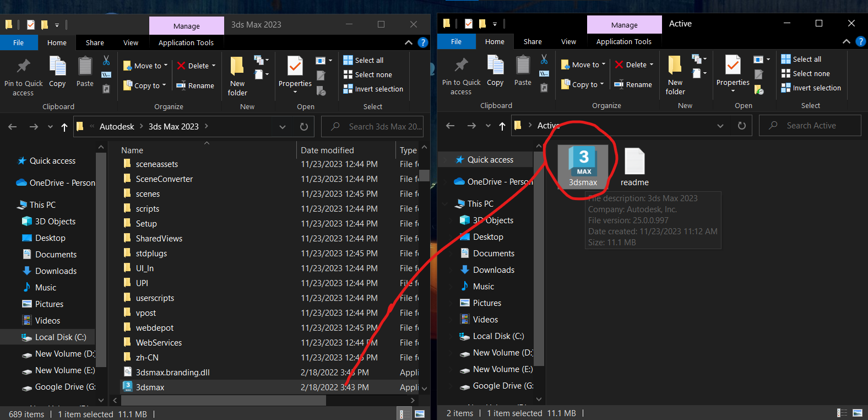Click New folder icon in right window
868x420 pixels.
pyautogui.click(x=675, y=74)
